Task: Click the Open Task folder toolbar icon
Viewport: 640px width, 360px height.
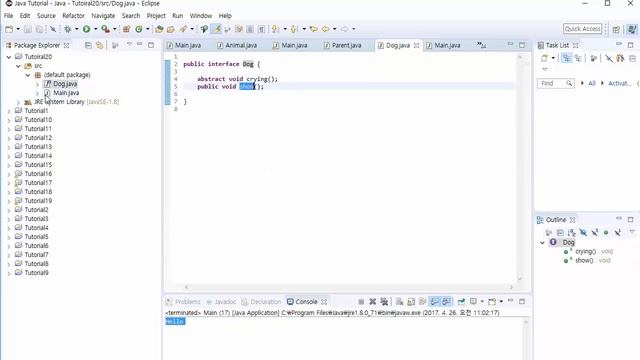Action: (171, 29)
